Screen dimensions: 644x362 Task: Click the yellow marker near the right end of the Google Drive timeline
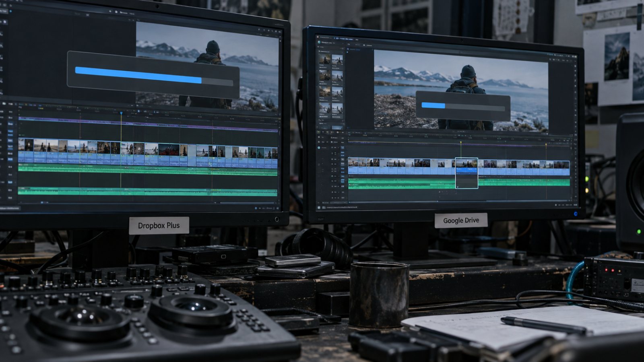546,145
